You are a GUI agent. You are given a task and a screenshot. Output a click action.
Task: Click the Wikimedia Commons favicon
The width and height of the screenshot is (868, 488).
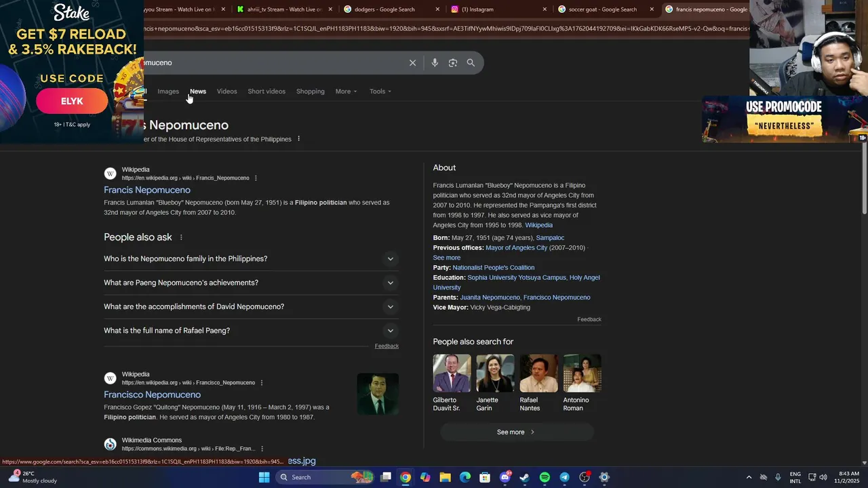[x=110, y=444]
